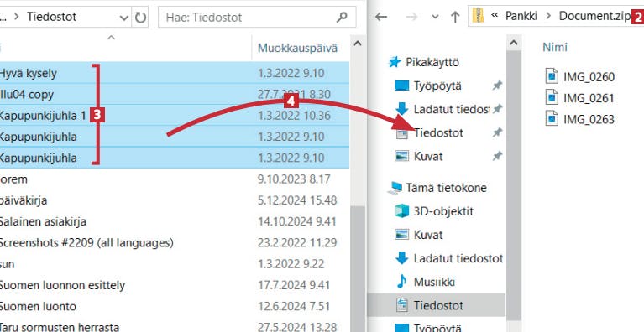This screenshot has width=644, height=332.
Task: Open the IMG_0260 image file
Action: 580,76
